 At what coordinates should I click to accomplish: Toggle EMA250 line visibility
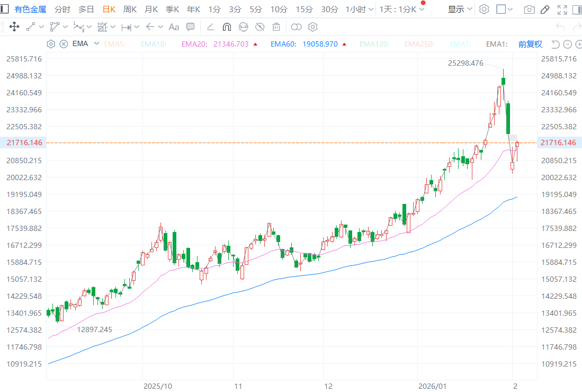click(x=419, y=44)
